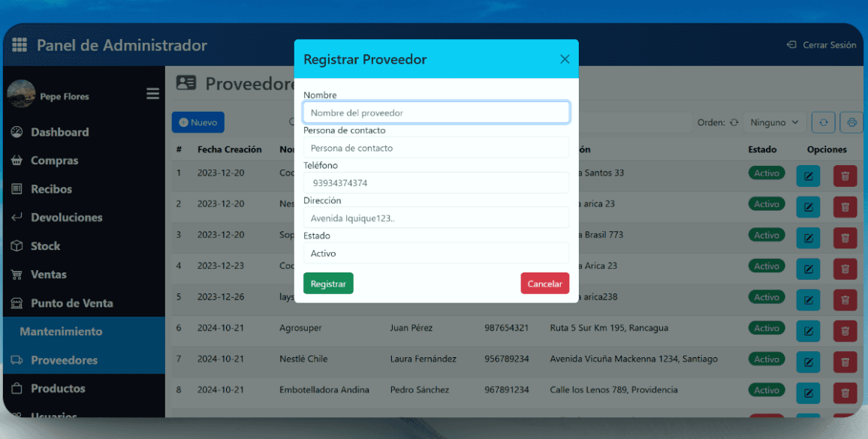This screenshot has height=439, width=868.
Task: Open the Orden Ninguno dropdown
Action: (x=773, y=122)
